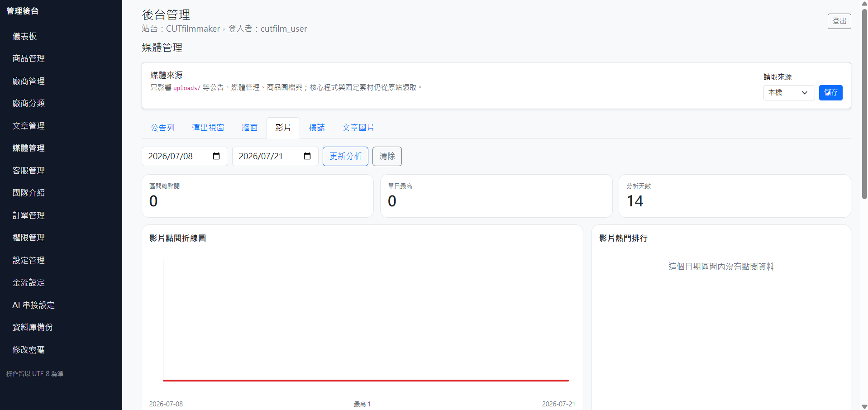Viewport: 868px width, 410px height.
Task: Open calendar picker on the 2026/07/21 date field
Action: point(307,156)
